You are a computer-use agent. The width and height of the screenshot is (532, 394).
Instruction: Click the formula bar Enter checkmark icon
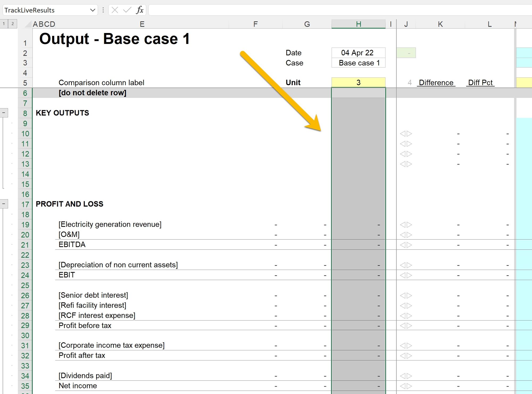click(x=127, y=10)
